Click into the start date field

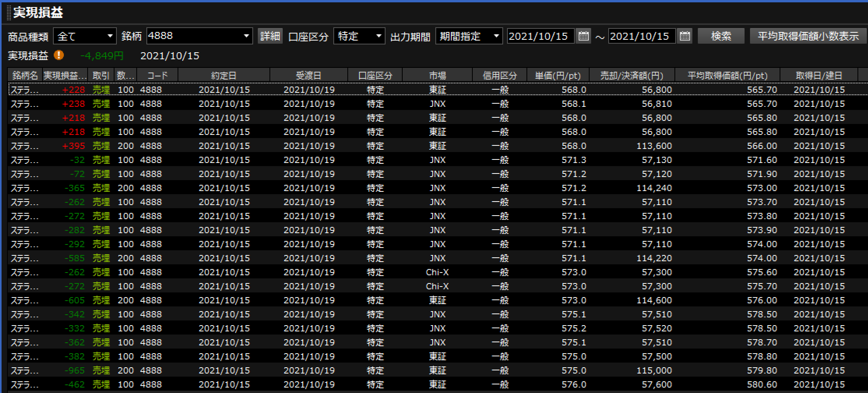(540, 36)
